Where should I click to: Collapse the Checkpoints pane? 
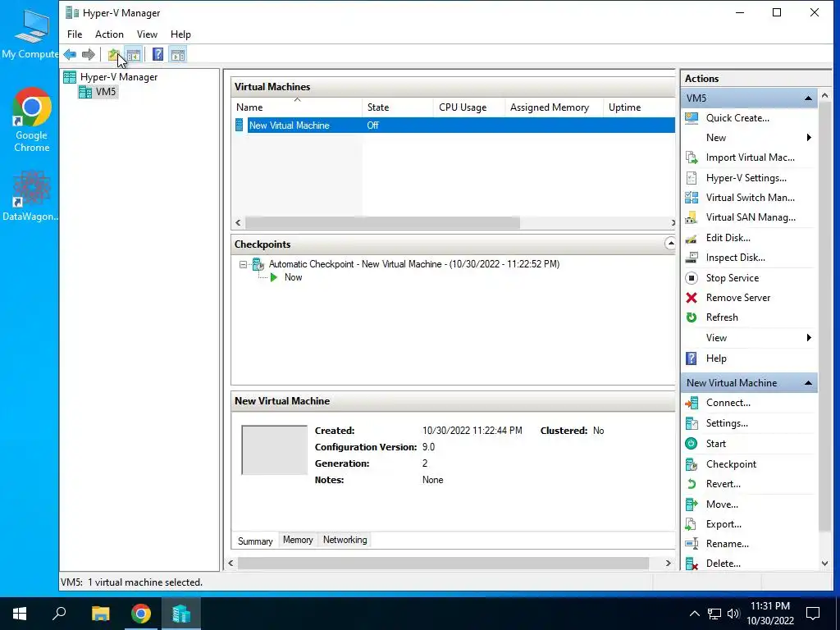click(669, 244)
